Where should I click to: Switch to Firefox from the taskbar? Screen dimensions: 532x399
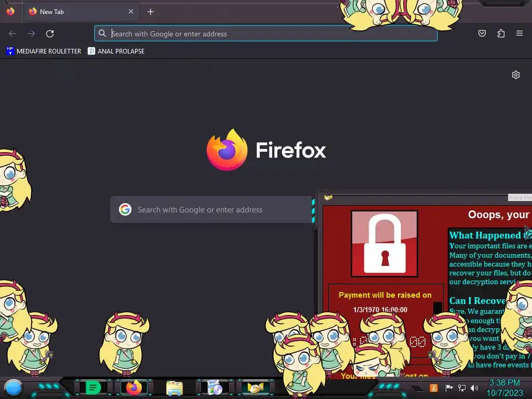[x=134, y=387]
